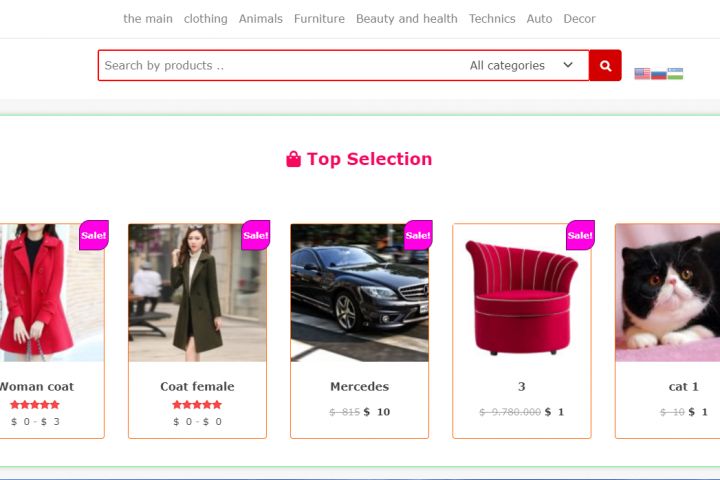Click star rating under Coat female
The height and width of the screenshot is (480, 720).
tap(197, 405)
